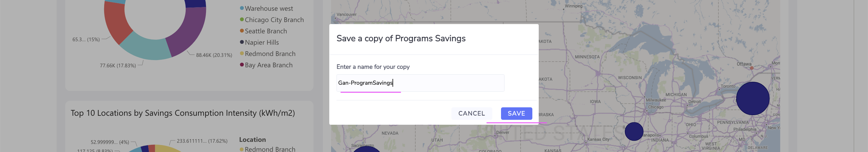Click the Top 10 Locations chart title
Image resolution: width=868 pixels, height=152 pixels.
tap(183, 113)
